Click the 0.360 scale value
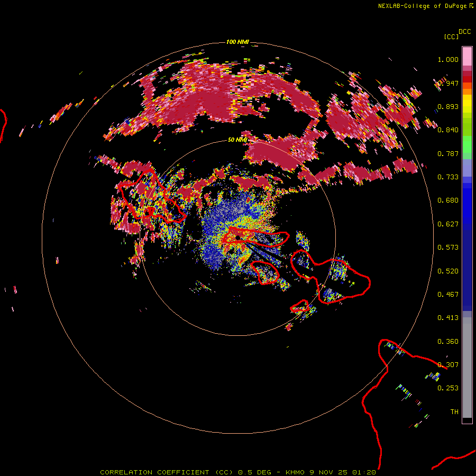Viewport: 476px width, 476px height. pos(448,342)
